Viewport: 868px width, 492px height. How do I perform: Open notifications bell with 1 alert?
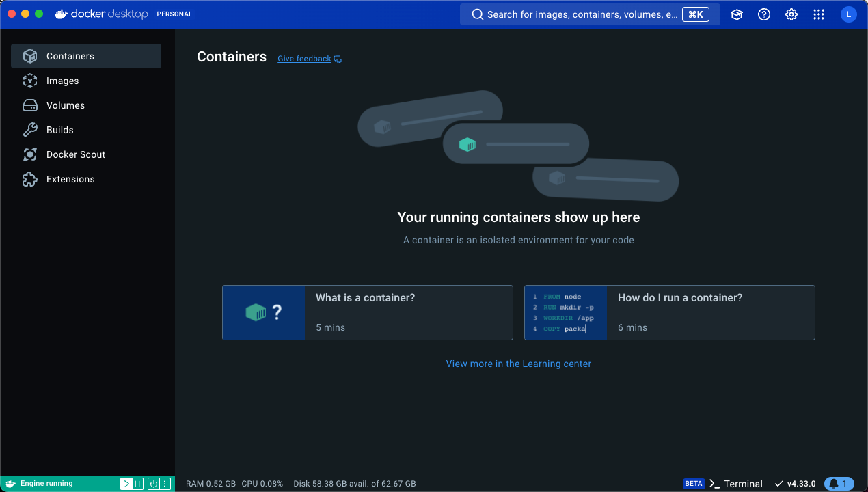pyautogui.click(x=839, y=484)
